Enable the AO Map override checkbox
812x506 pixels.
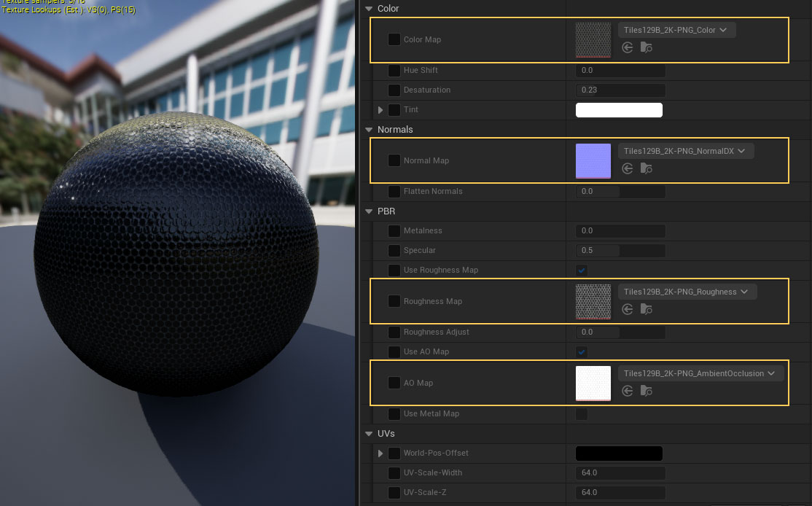394,384
